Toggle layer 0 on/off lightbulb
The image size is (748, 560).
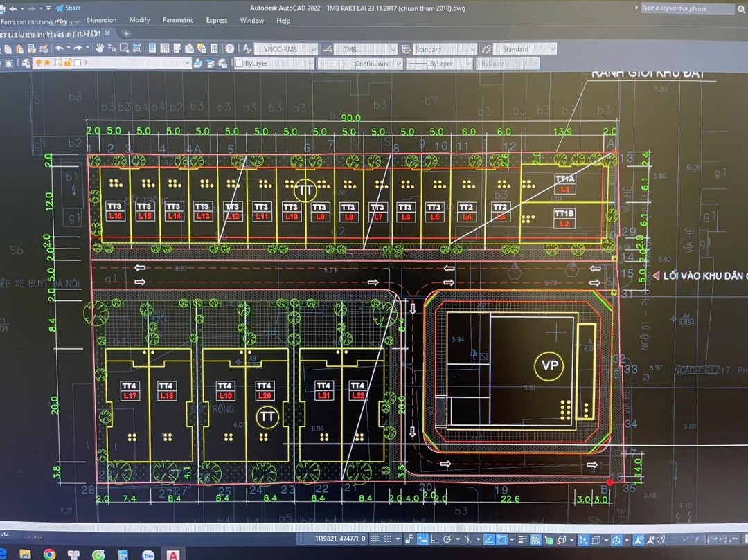[x=39, y=62]
